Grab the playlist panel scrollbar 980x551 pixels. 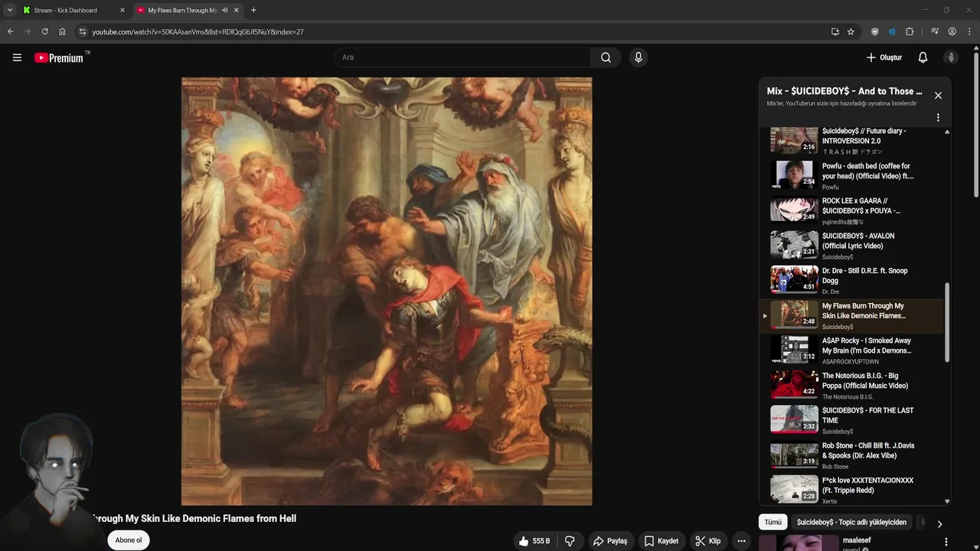point(947,321)
